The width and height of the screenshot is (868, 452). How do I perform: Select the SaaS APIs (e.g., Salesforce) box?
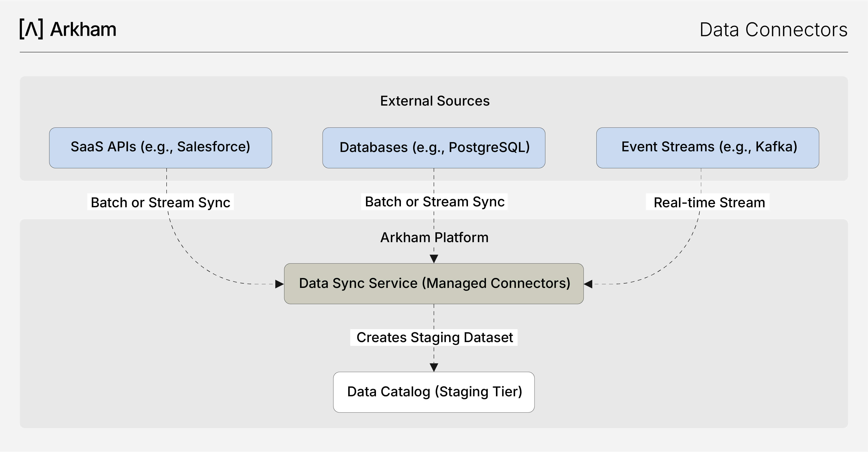(x=160, y=147)
